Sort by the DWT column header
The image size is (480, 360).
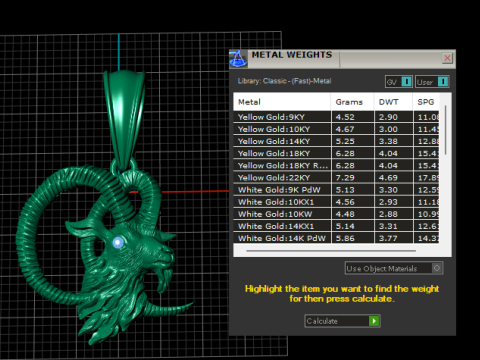pos(393,102)
